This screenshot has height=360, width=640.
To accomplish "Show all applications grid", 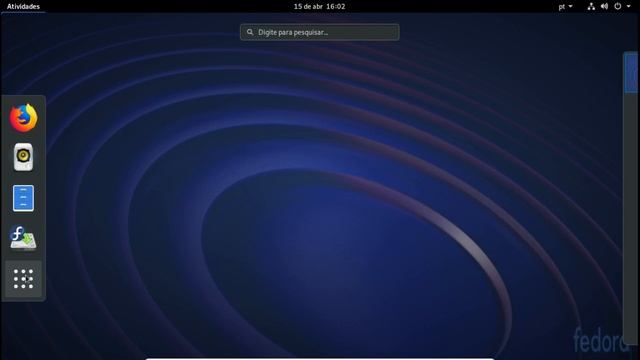I will click(x=23, y=279).
